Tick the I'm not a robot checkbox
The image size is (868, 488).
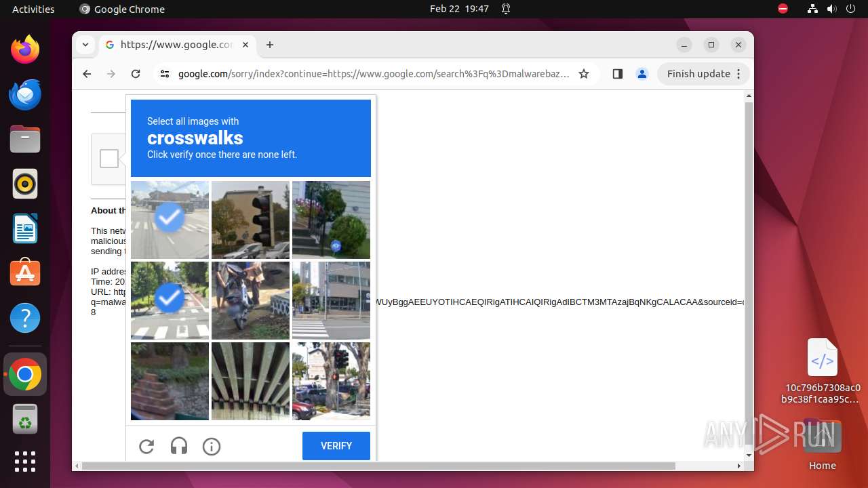click(x=109, y=159)
